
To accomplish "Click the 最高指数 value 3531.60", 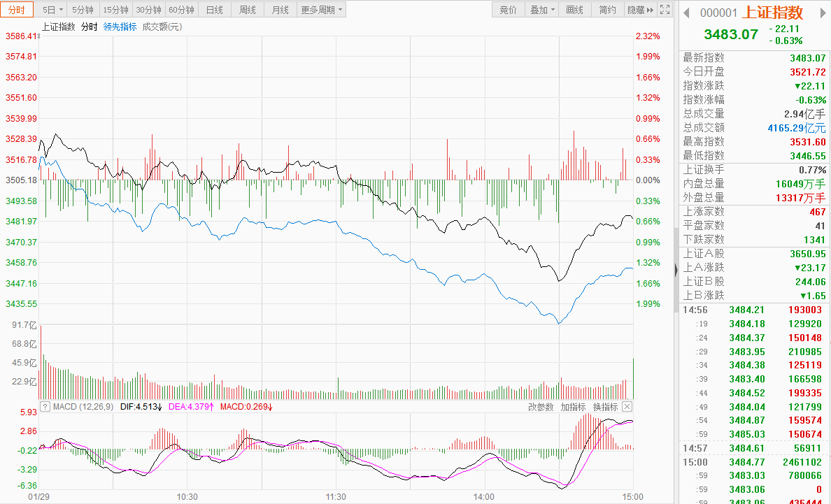I will pos(808,142).
